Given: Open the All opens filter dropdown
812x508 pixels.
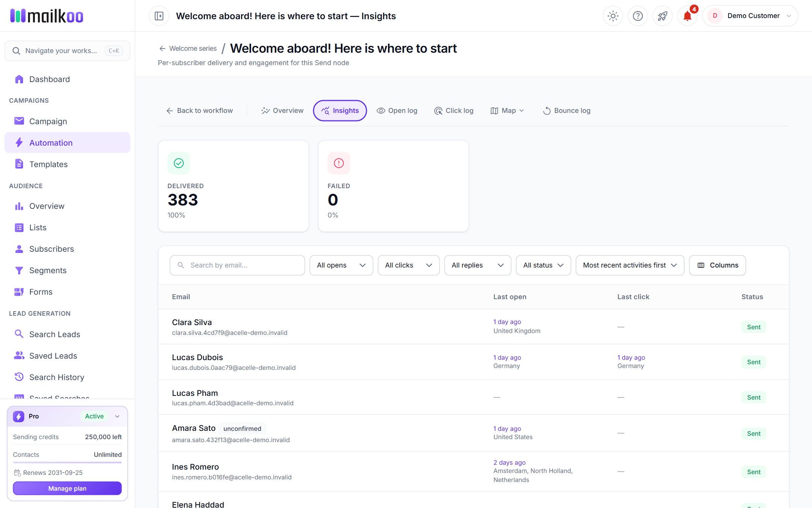Looking at the screenshot, I should click(x=341, y=265).
